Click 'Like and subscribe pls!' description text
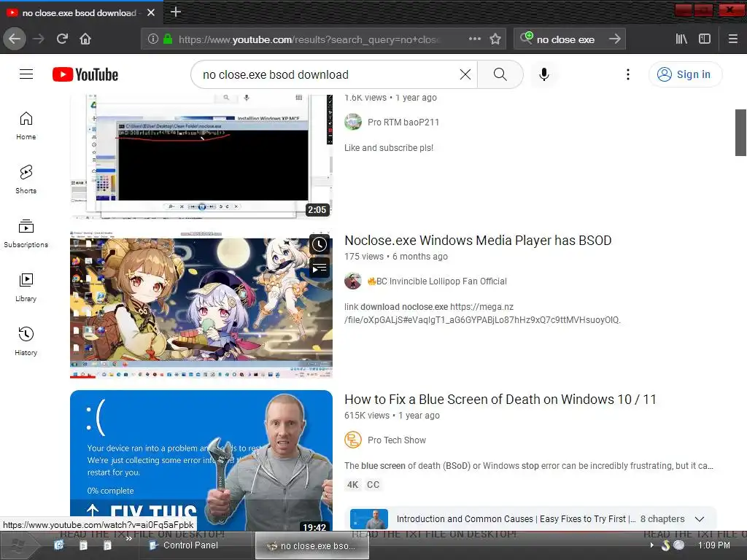747x560 pixels. click(389, 148)
